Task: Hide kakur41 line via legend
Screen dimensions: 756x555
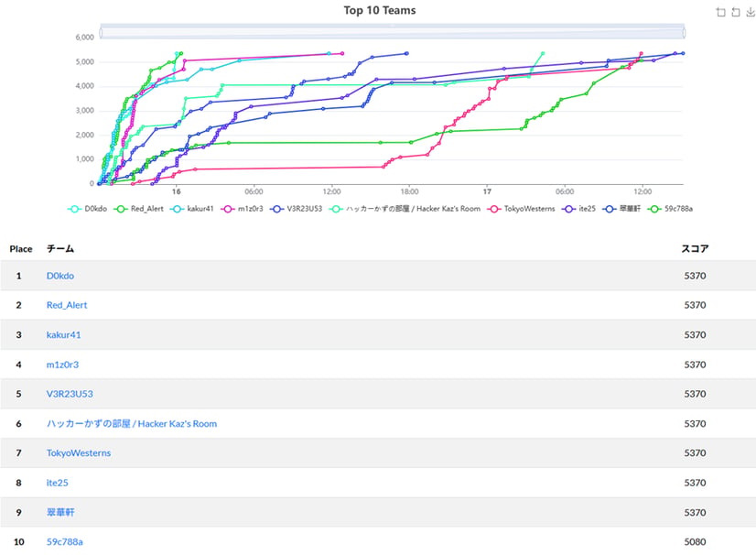Action: coord(192,209)
